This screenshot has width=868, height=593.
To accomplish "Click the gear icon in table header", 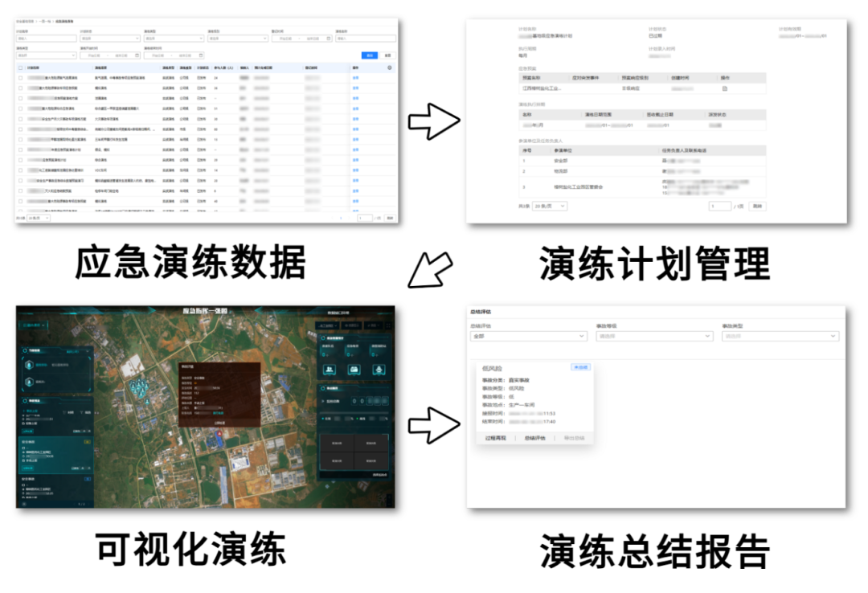I will 389,67.
